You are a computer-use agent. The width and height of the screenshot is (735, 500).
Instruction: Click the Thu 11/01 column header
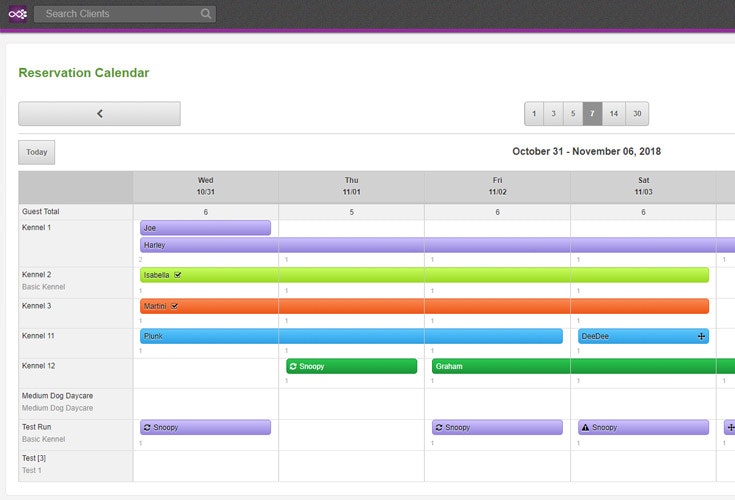click(x=352, y=186)
